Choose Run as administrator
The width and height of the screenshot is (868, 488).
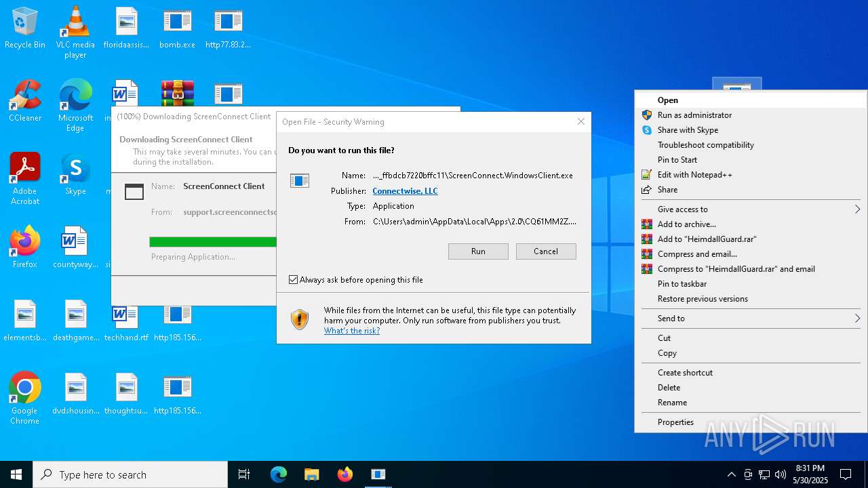pos(751,115)
